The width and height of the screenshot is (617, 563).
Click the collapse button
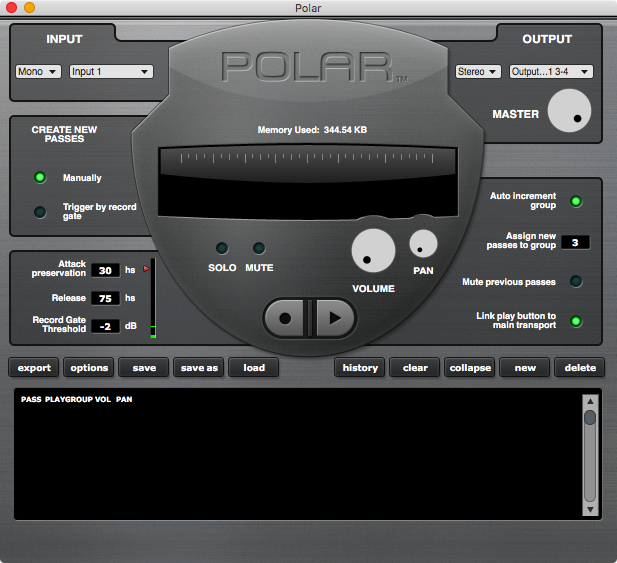pos(470,367)
